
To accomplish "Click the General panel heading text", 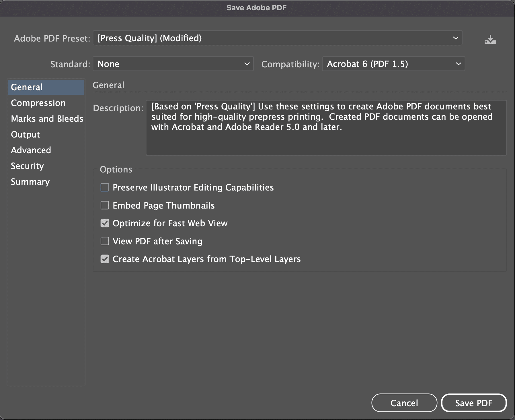I will [108, 85].
